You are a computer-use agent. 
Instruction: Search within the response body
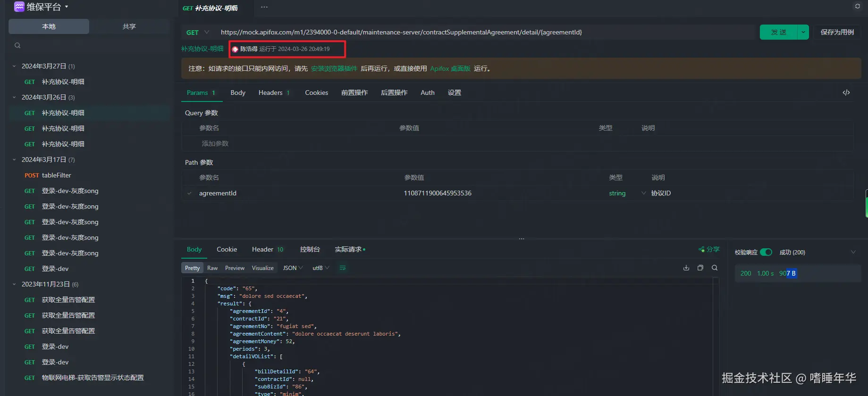click(715, 268)
